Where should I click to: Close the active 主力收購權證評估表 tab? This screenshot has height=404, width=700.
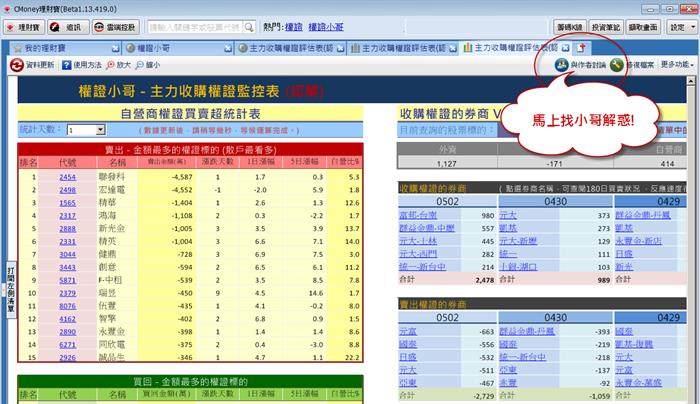coord(565,48)
